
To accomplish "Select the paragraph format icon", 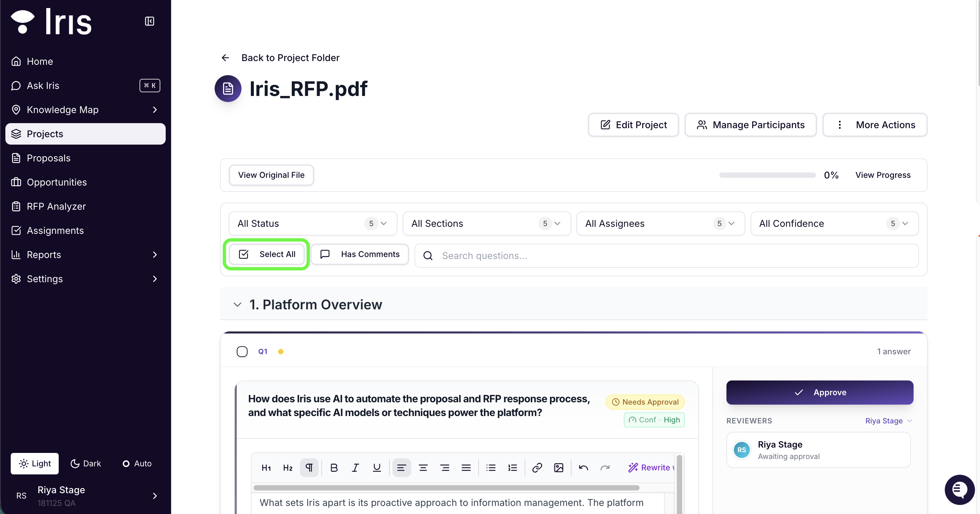I will click(309, 468).
